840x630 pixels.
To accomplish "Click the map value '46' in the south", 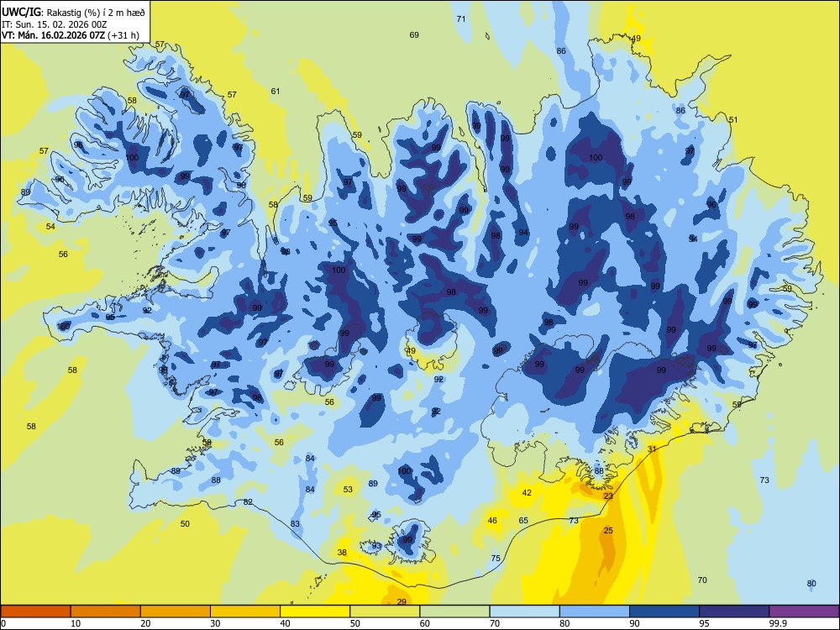I will [x=492, y=520].
